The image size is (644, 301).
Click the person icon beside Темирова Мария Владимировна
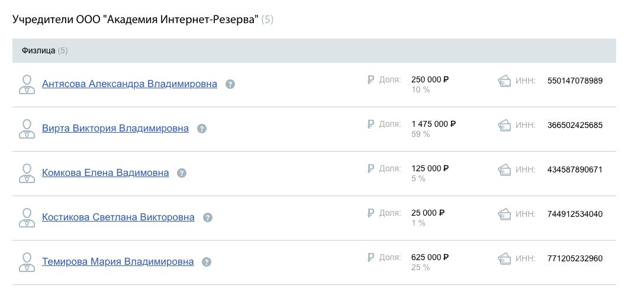click(27, 262)
